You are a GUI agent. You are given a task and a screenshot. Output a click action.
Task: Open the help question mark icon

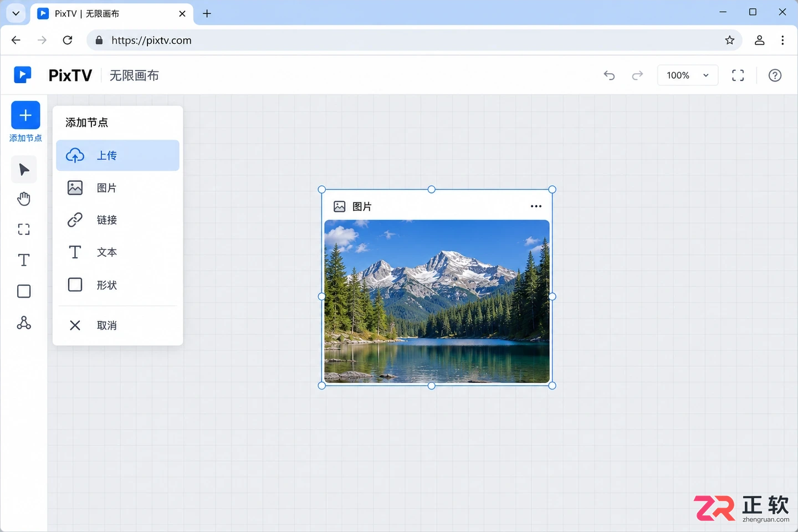point(775,75)
